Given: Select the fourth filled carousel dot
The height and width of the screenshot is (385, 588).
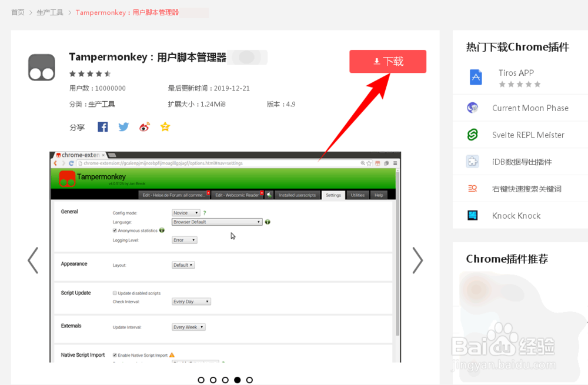Looking at the screenshot, I should [x=238, y=380].
